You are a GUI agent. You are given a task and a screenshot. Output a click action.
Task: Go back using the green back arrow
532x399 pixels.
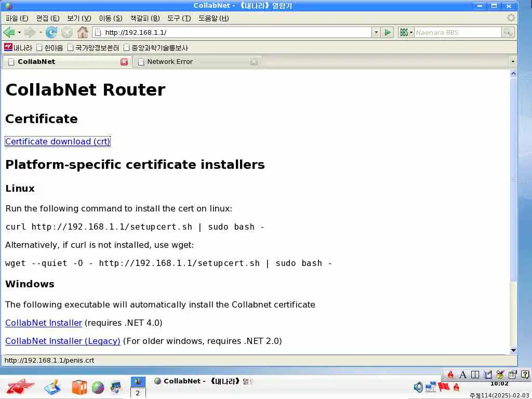click(x=9, y=33)
